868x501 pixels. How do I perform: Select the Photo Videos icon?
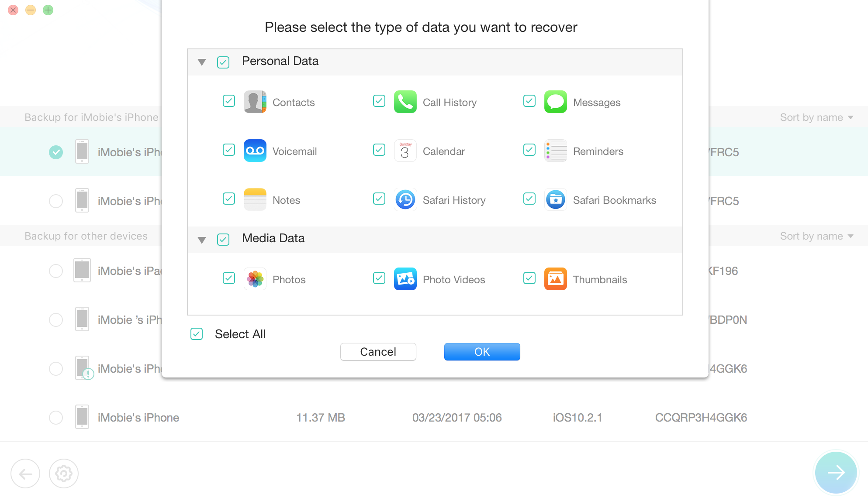click(x=405, y=278)
